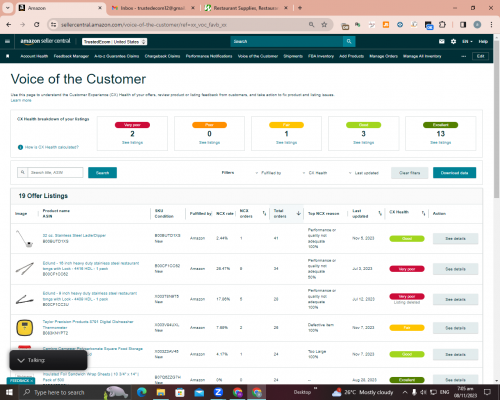This screenshot has width=500, height=400.
Task: Switch to the Restaurant Supplies tab
Action: point(246,8)
